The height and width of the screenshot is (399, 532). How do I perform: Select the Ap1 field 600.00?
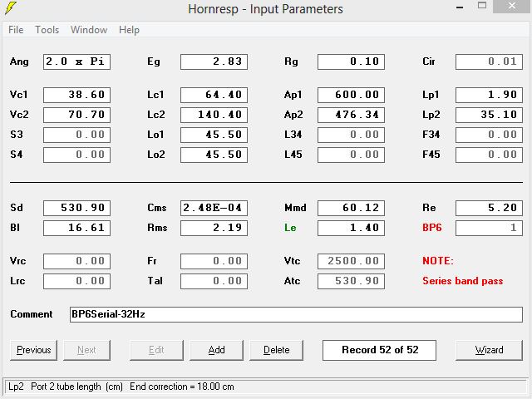pyautogui.click(x=351, y=95)
